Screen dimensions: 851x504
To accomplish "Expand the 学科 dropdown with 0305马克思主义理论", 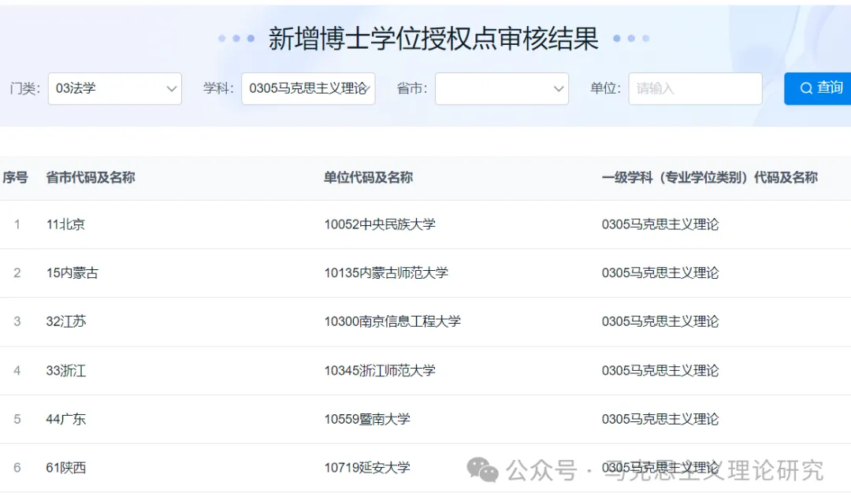I will (308, 88).
